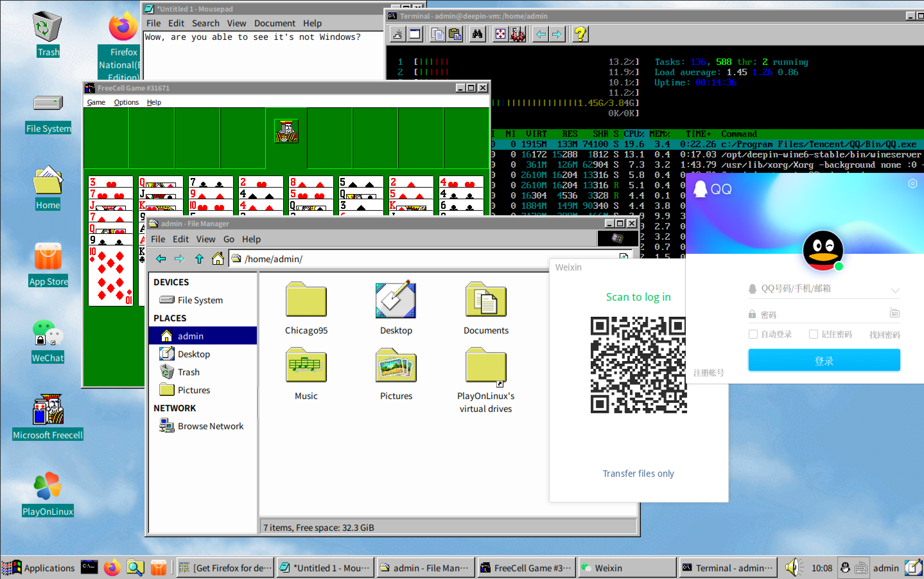Click the Copy icon in Terminal toolbar

438,34
